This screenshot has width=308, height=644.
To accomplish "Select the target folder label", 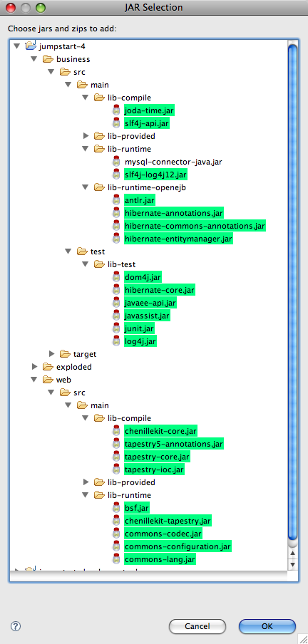I will coord(85,354).
